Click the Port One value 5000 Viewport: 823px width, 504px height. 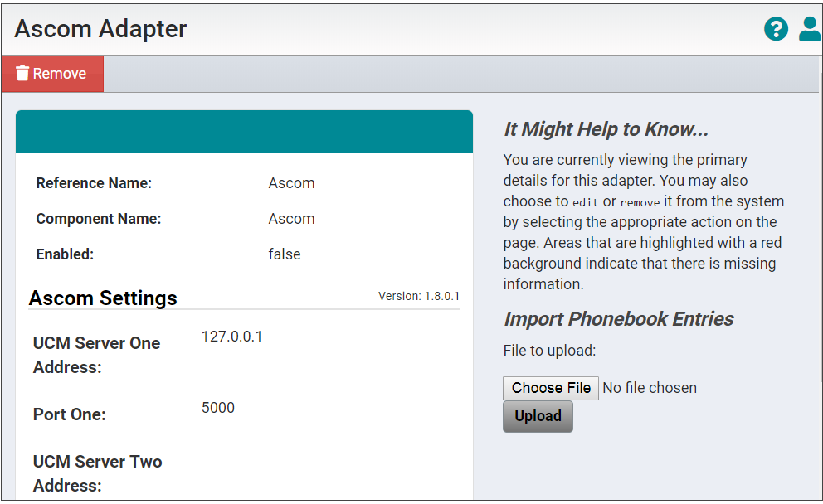(218, 408)
